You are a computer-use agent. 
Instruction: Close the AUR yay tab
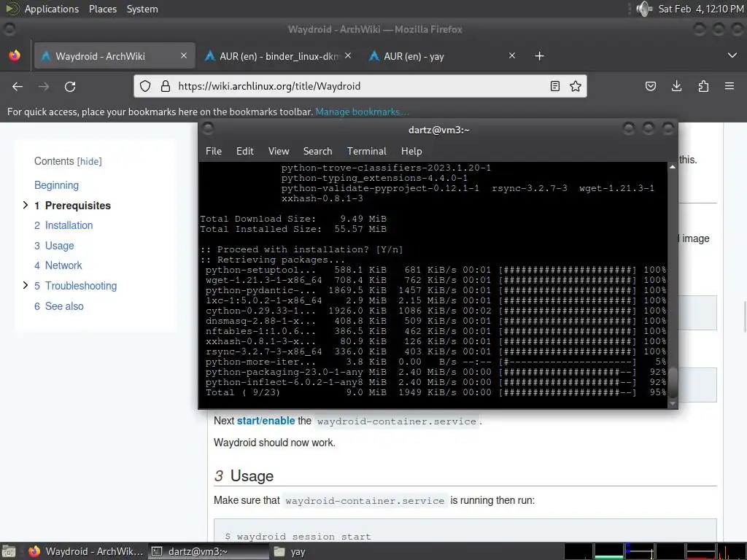(512, 55)
